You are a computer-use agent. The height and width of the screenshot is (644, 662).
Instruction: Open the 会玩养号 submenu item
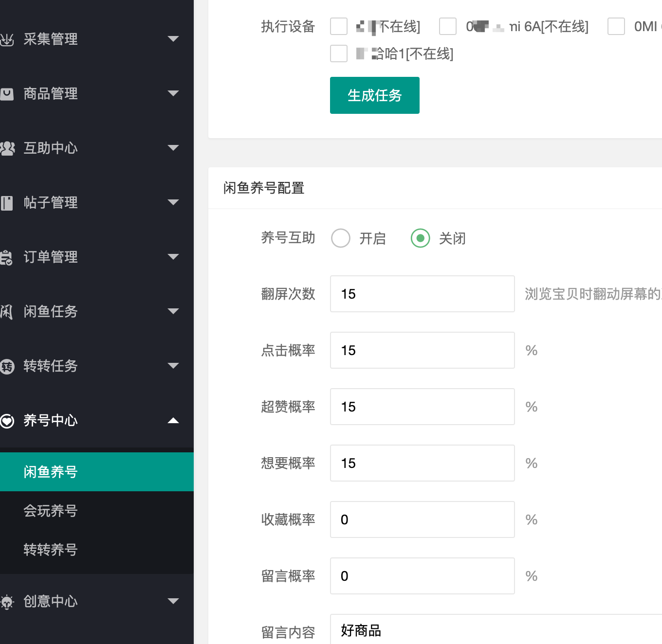[51, 511]
